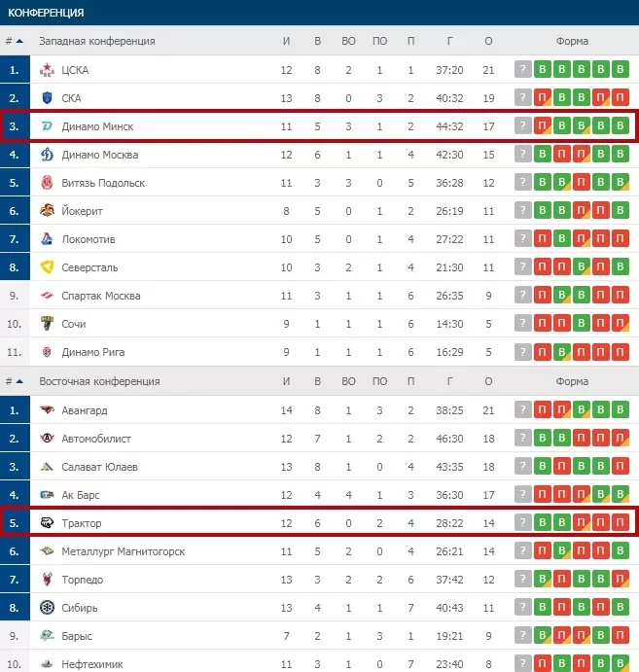Click the Западная конференция heading
Image resolution: width=639 pixels, height=672 pixels.
[x=97, y=41]
